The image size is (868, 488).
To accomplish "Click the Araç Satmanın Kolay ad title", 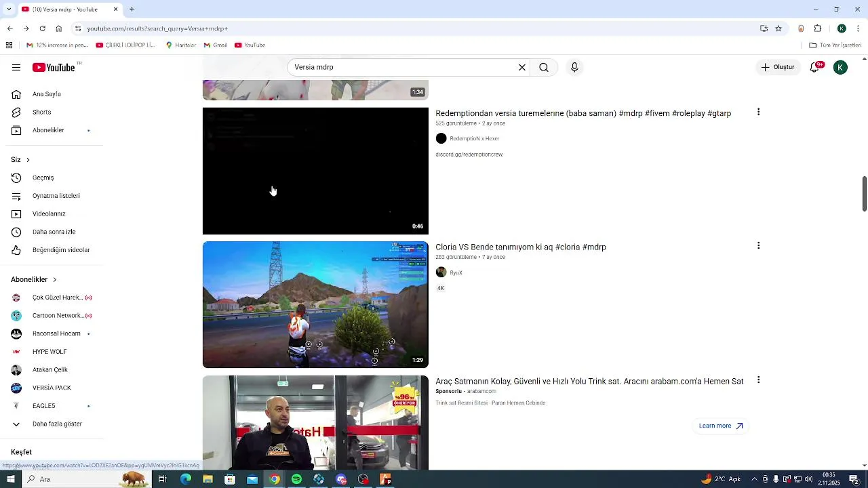I will [x=589, y=382].
